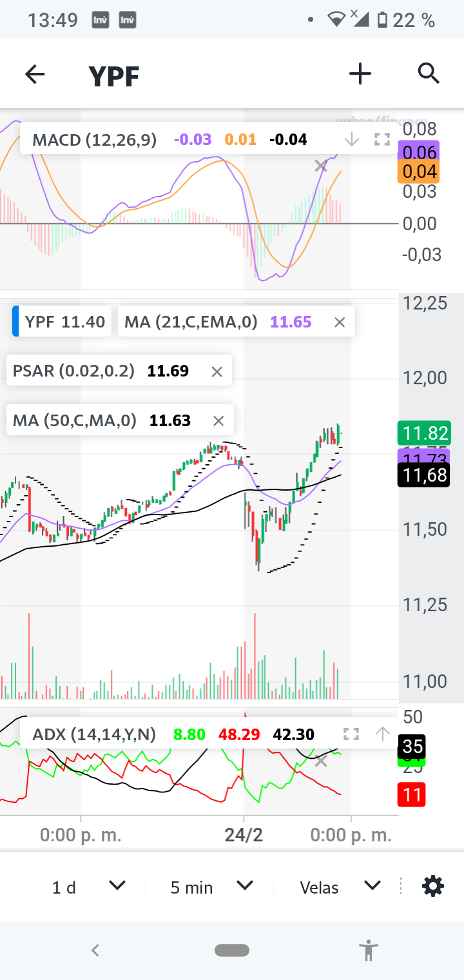The image size is (464, 980).
Task: Open chart settings gear icon
Action: tap(432, 887)
